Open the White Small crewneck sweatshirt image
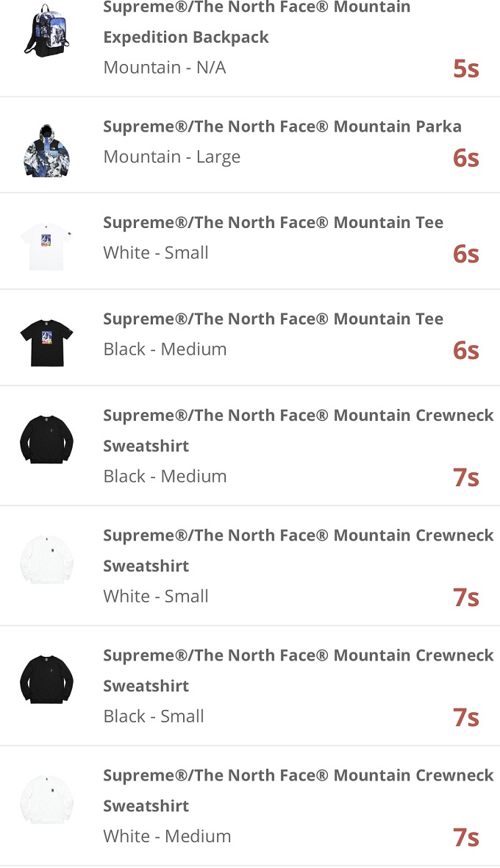 (46, 560)
